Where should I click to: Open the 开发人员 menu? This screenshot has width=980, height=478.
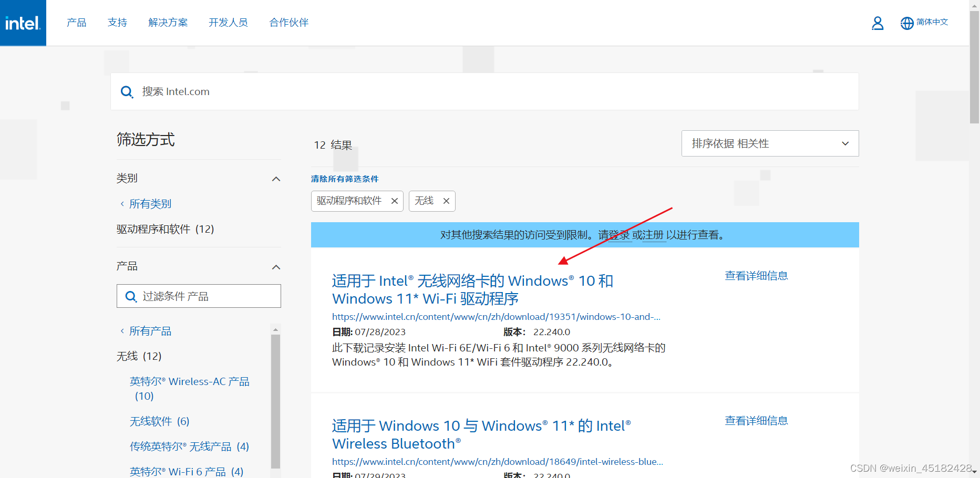click(x=229, y=23)
